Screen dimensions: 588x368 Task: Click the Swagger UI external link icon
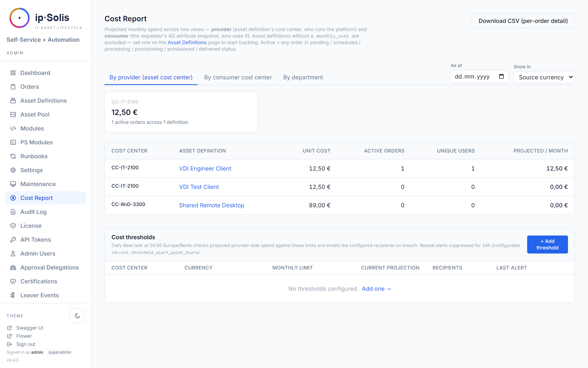click(9, 328)
